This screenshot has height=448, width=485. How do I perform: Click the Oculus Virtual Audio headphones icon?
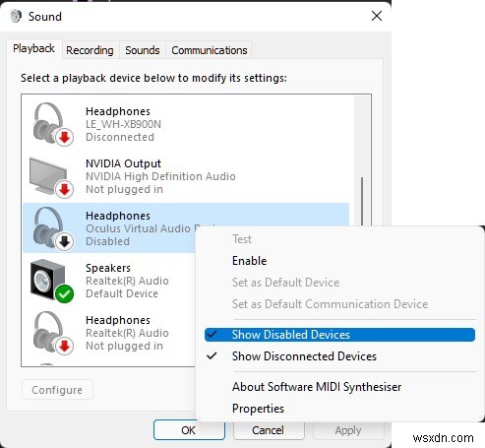click(52, 228)
